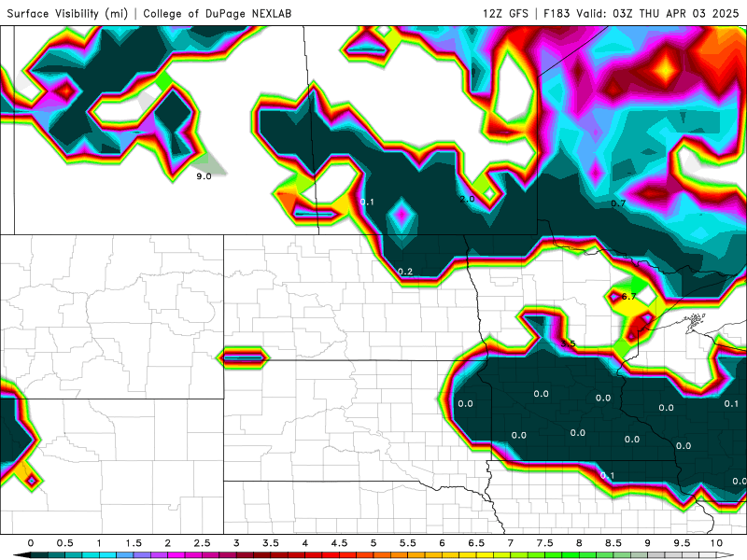This screenshot has width=747, height=560.
Task: Click the 2.0 visibility value on map
Action: coord(468,199)
